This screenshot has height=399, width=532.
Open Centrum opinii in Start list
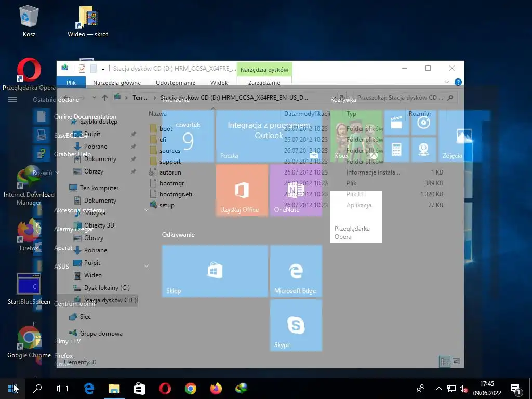tap(75, 303)
